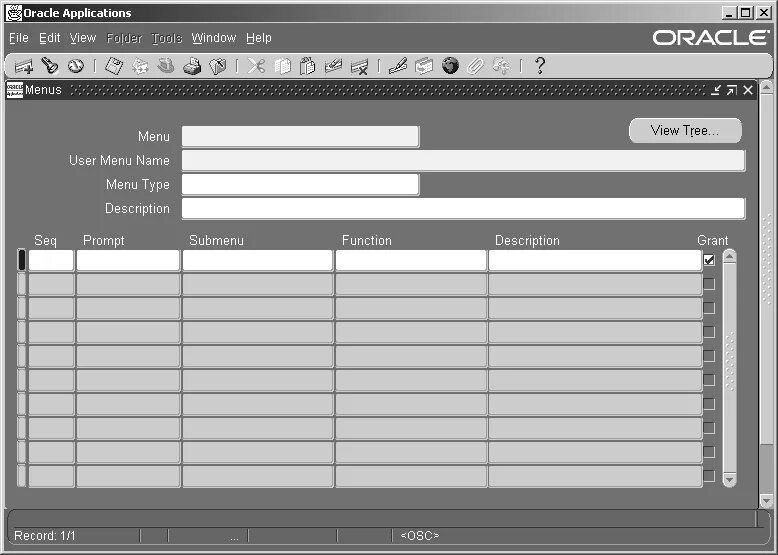Maximize the inner Menus window
Screen dimensions: 778x555
732,90
